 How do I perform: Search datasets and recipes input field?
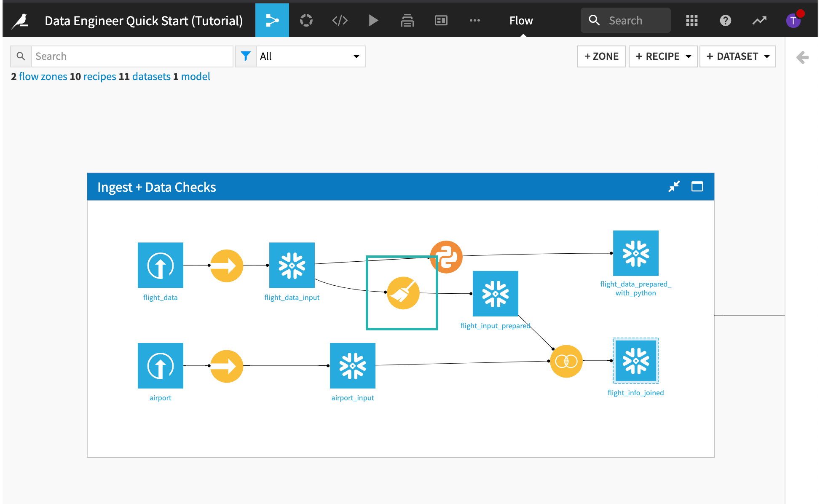132,56
